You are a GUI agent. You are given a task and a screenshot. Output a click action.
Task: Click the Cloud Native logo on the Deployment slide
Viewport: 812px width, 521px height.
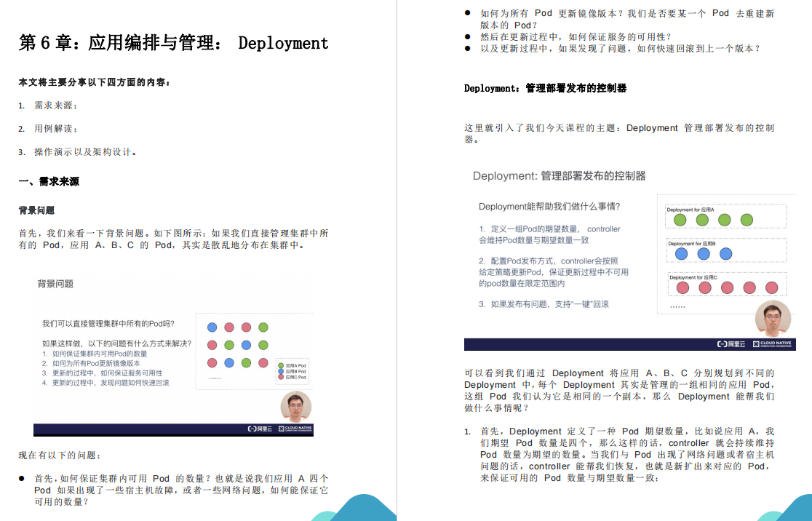(x=771, y=344)
